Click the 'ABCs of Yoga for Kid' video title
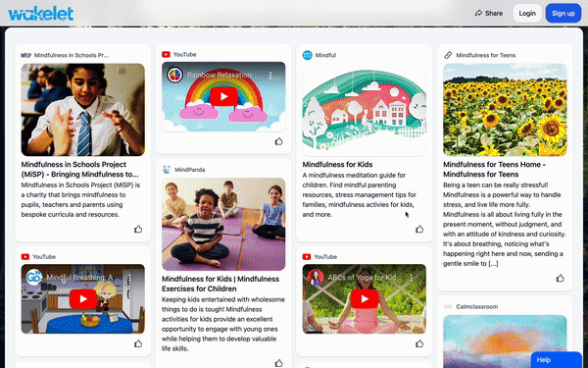588x368 pixels. pyautogui.click(x=362, y=278)
